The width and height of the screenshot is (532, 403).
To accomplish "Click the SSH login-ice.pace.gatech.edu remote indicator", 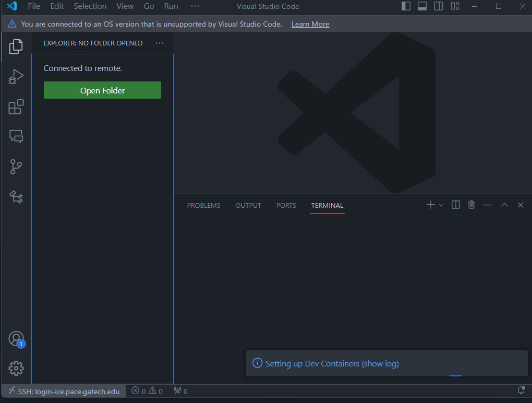I will pos(64,391).
